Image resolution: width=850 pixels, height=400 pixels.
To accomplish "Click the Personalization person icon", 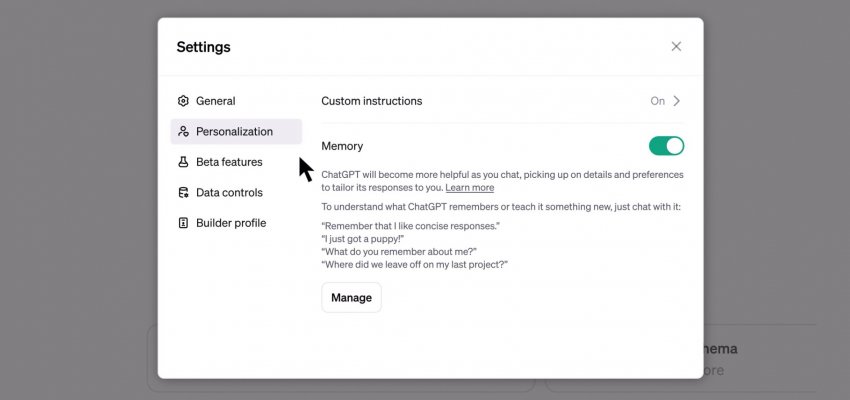I will pos(183,132).
